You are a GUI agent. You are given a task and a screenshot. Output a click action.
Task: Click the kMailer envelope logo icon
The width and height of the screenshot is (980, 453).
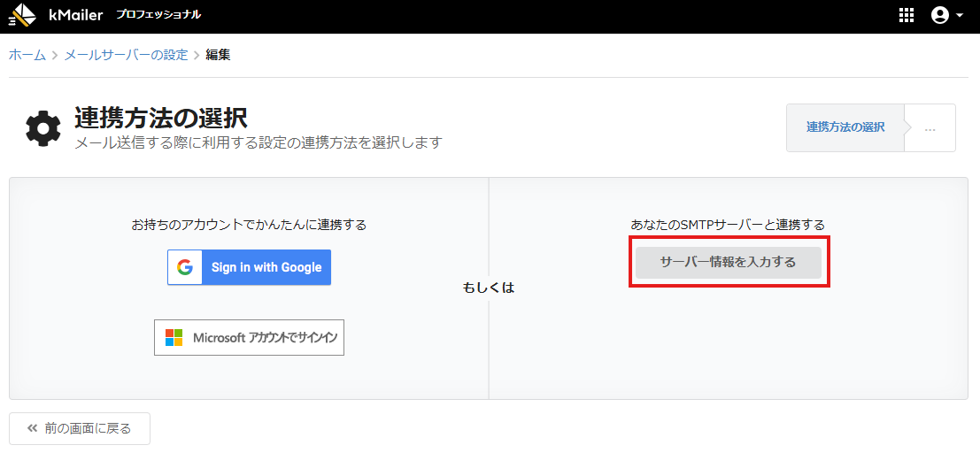(23, 15)
